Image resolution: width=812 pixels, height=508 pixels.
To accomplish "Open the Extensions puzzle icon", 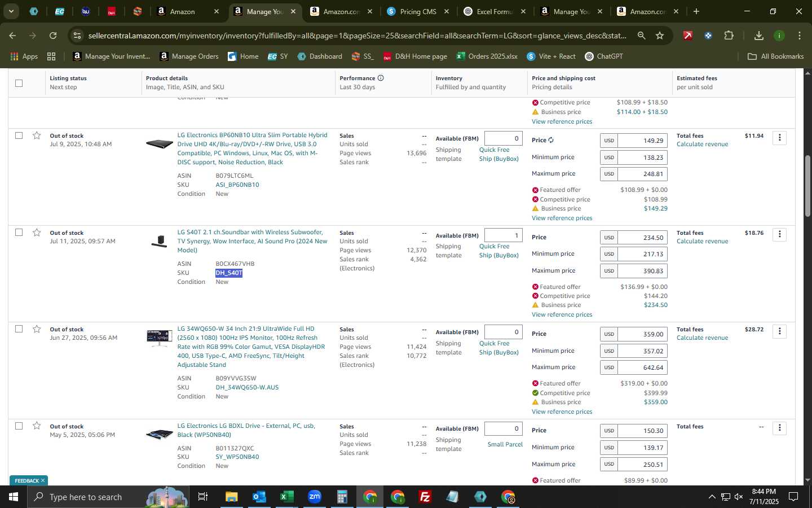I will coord(729,36).
